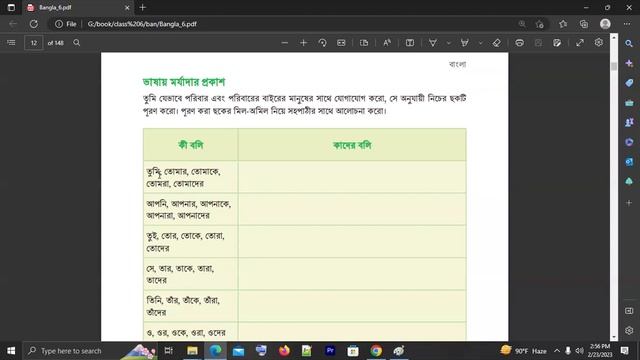Zoom in the PDF with plus
640x360 pixels.
coord(303,43)
